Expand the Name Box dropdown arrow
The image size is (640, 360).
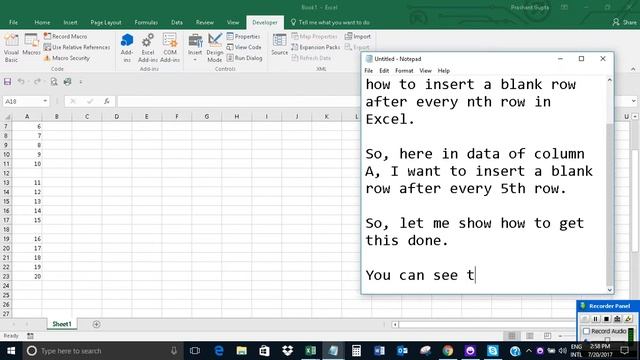pyautogui.click(x=45, y=101)
